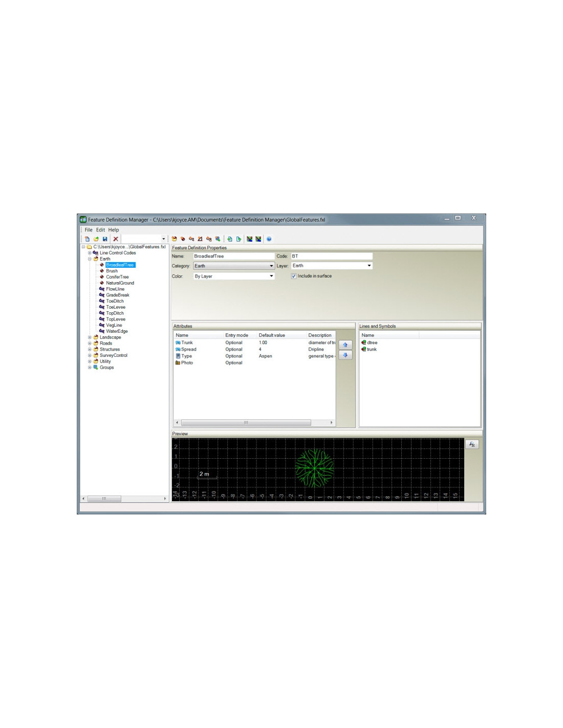Click Name header in Lines and Symbols
This screenshot has height=728, width=563.
coord(389,335)
